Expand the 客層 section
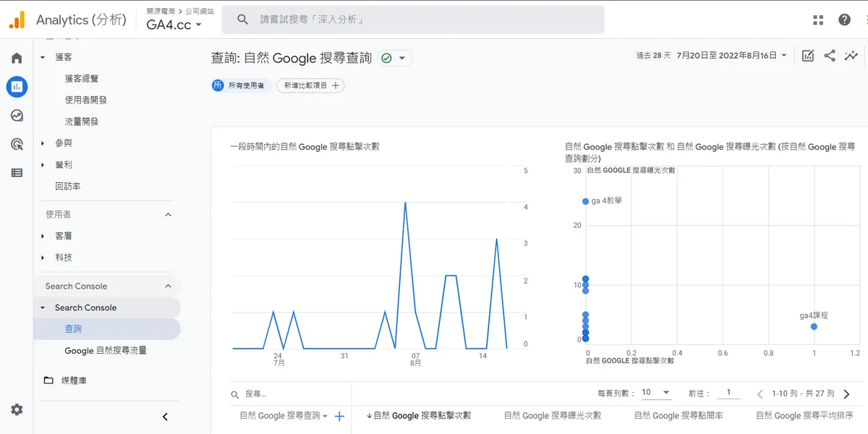The height and width of the screenshot is (434, 868). 43,237
